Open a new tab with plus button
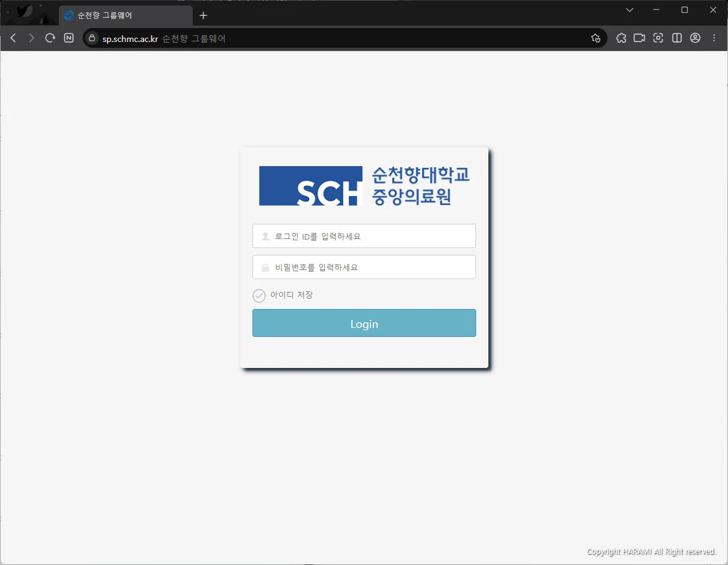The image size is (728, 565). [x=203, y=15]
